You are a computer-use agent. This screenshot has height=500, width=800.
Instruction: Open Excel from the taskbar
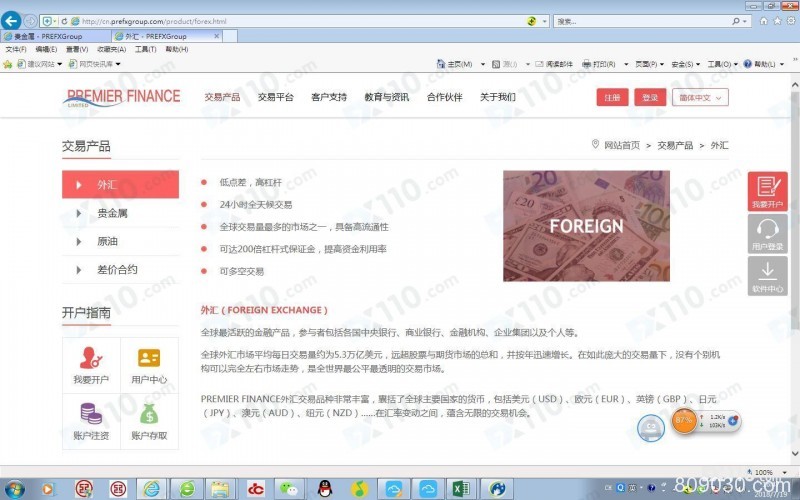(461, 489)
